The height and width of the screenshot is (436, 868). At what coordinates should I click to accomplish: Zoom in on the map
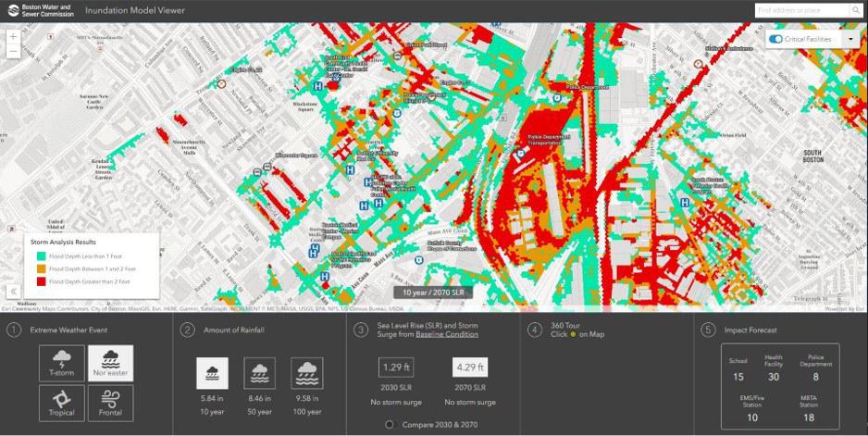(x=13, y=37)
